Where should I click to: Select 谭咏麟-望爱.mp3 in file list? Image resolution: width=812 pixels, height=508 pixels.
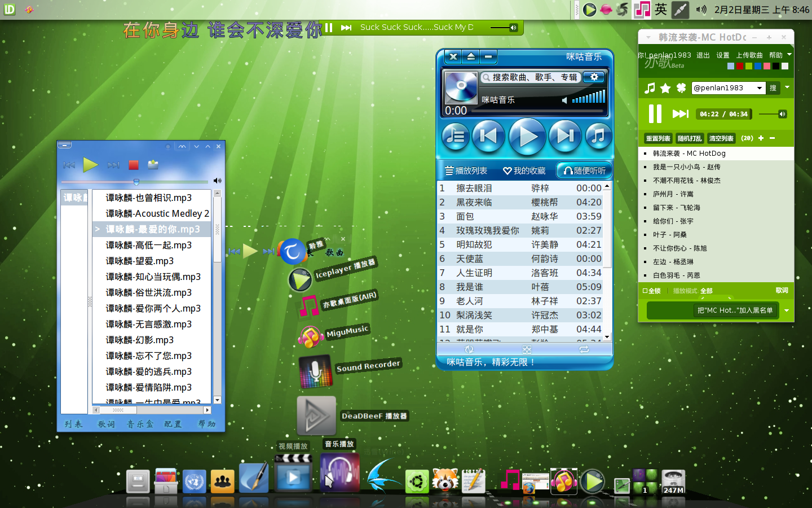click(x=151, y=261)
